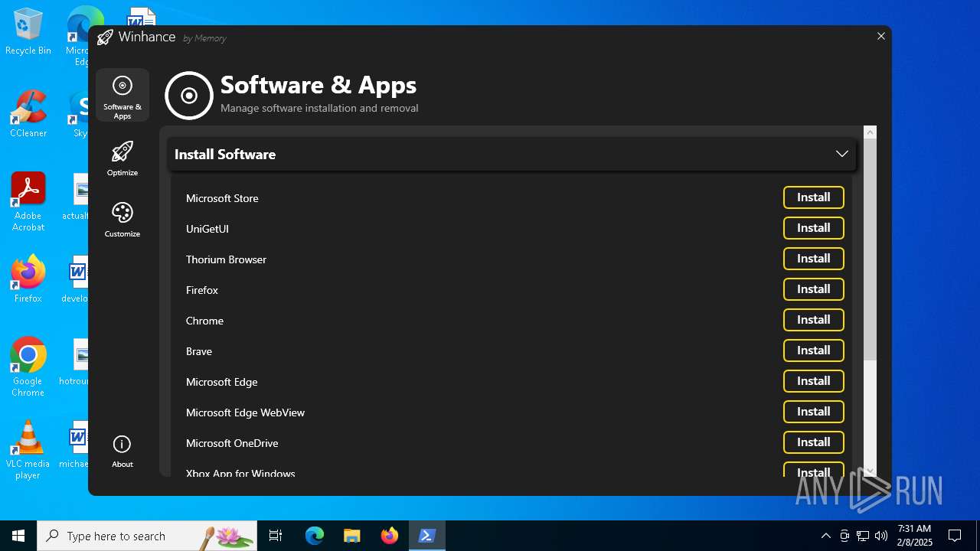The height and width of the screenshot is (551, 980).
Task: Select the Brave entry text
Action: 199,351
